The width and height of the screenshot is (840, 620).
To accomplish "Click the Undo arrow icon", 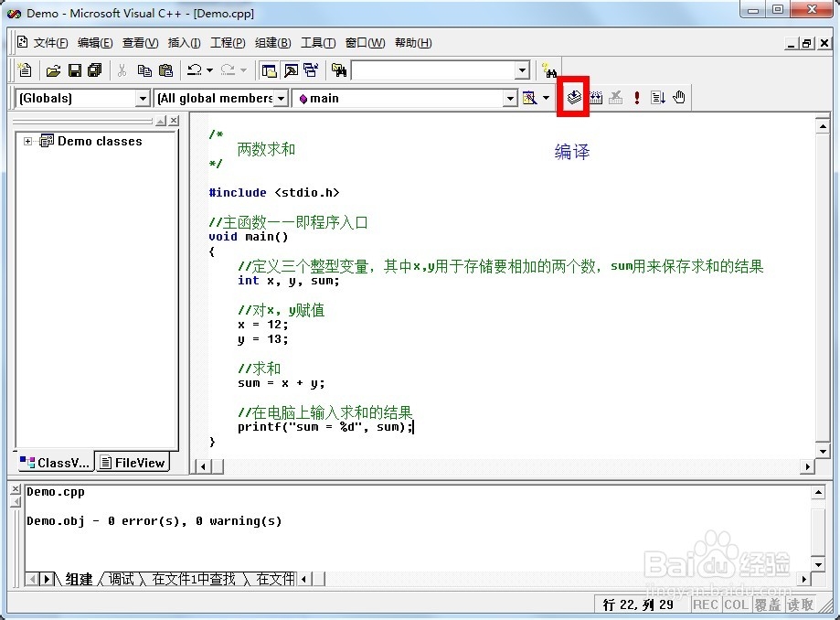I will pos(194,70).
